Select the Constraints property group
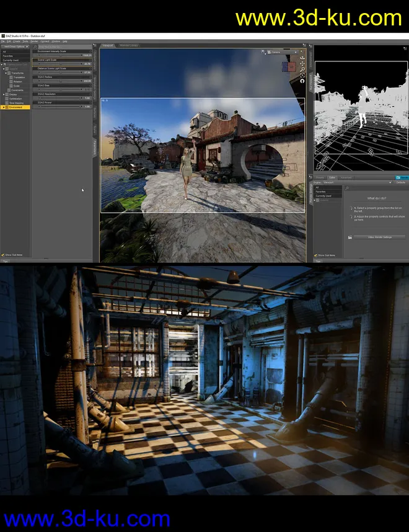The height and width of the screenshot is (532, 409). [17, 91]
